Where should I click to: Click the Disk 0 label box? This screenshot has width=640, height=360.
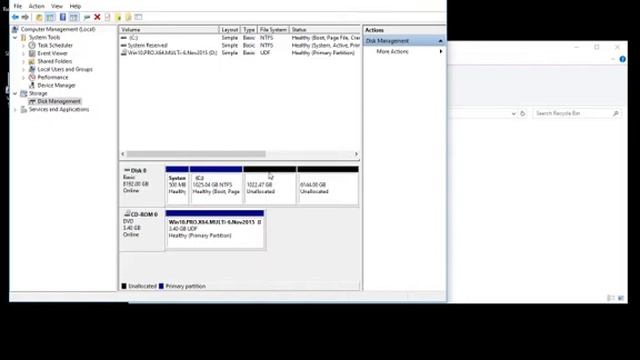click(x=142, y=185)
